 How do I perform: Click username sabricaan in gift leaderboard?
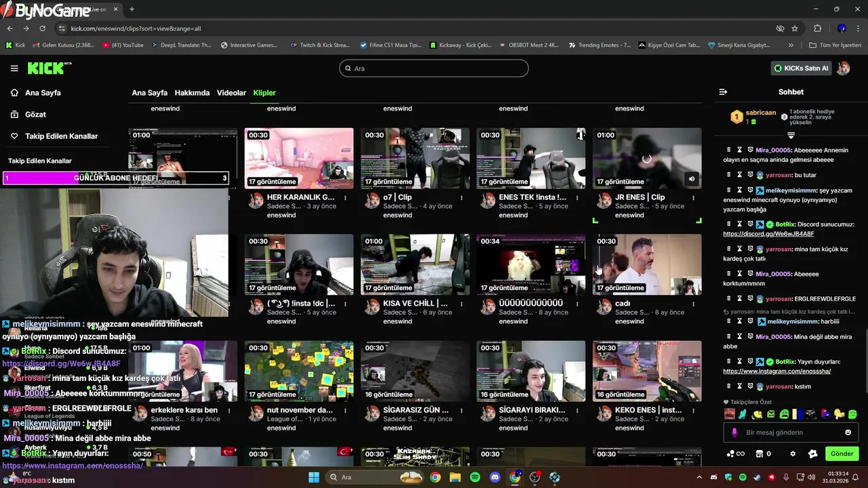(760, 113)
